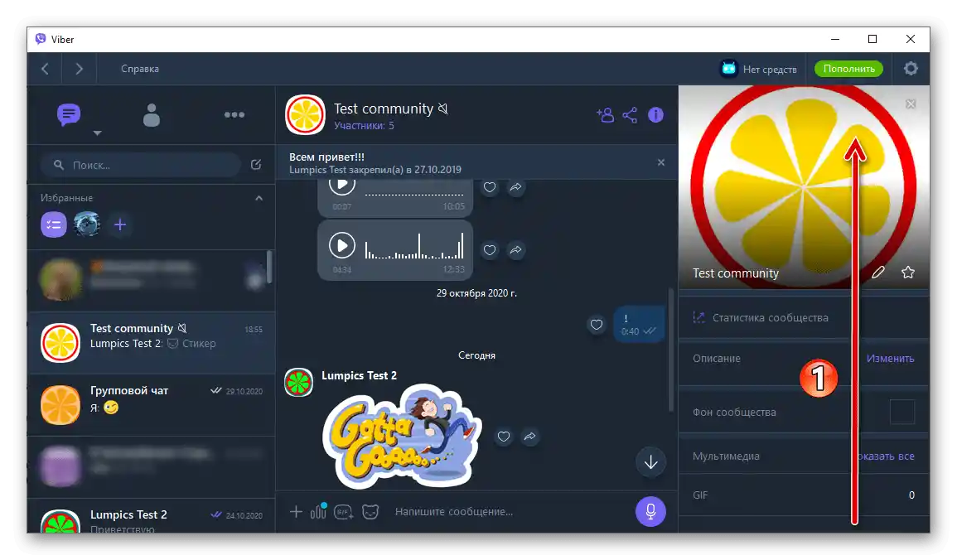Switch to the Contacts tab
957x560 pixels.
click(x=151, y=114)
